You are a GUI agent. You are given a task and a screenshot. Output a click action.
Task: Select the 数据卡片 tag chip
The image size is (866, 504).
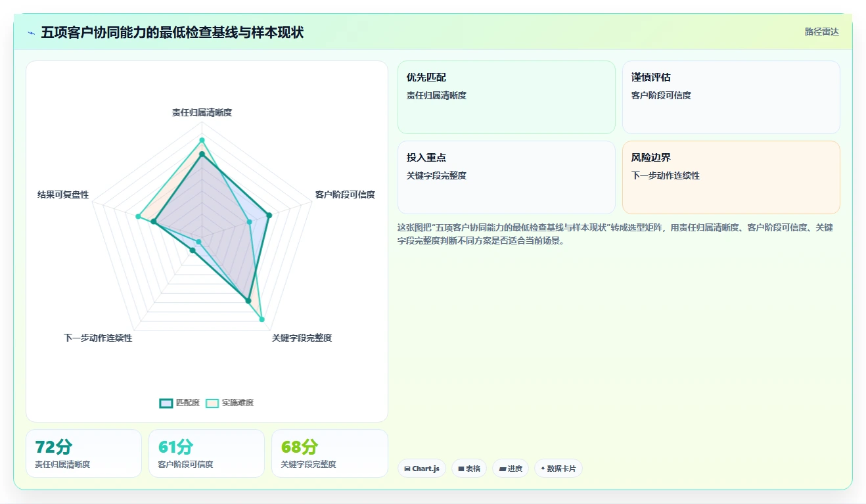[558, 469]
